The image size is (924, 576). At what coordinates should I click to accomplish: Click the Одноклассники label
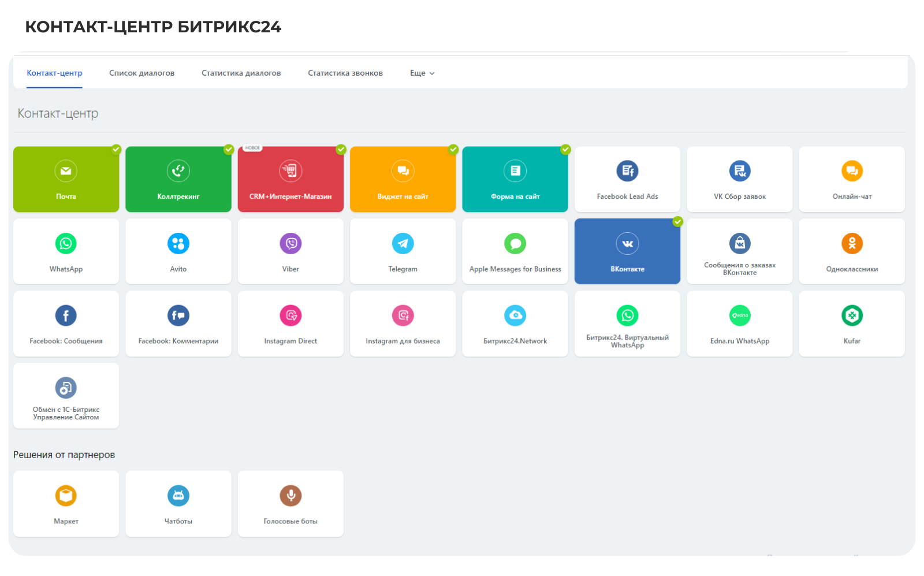coord(852,269)
